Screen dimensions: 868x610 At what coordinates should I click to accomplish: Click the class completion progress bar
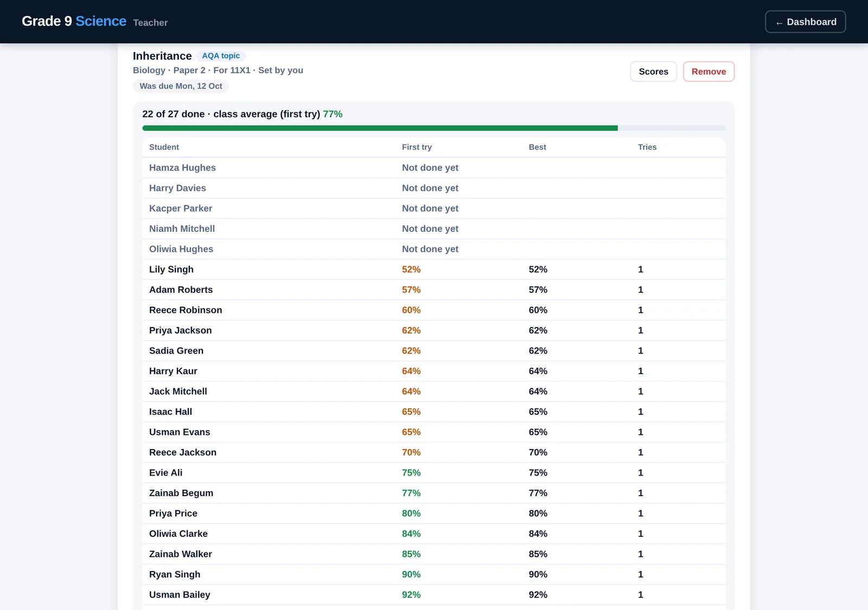433,128
